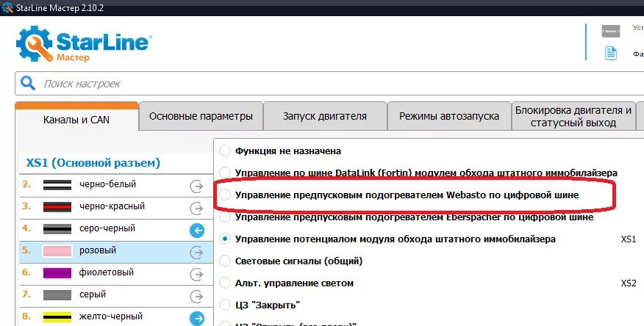Select the ЦЗ "Закрыть" radio option
The image size is (644, 326).
(225, 305)
